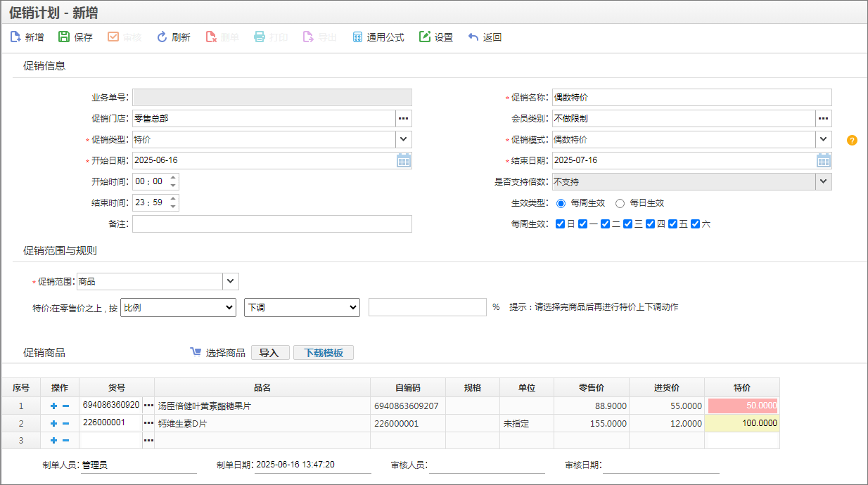
Task: Click the 自编码 cell 6940863609207
Action: click(x=408, y=406)
